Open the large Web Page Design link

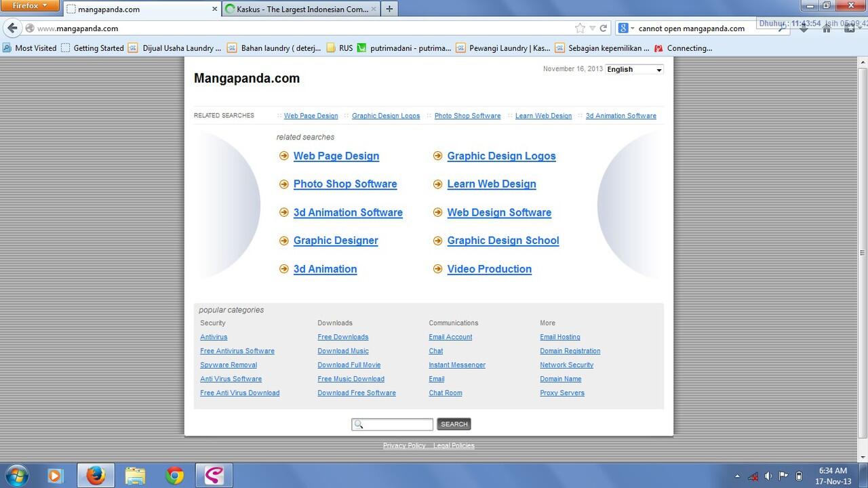336,156
